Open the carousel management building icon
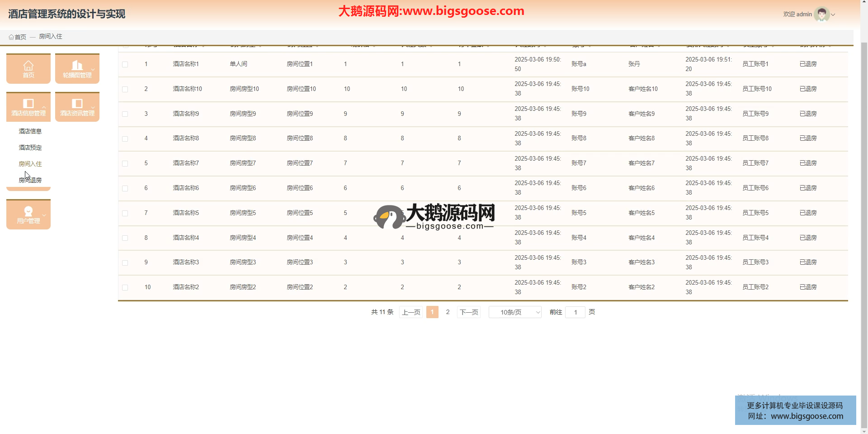The height and width of the screenshot is (434, 868). coord(77,66)
